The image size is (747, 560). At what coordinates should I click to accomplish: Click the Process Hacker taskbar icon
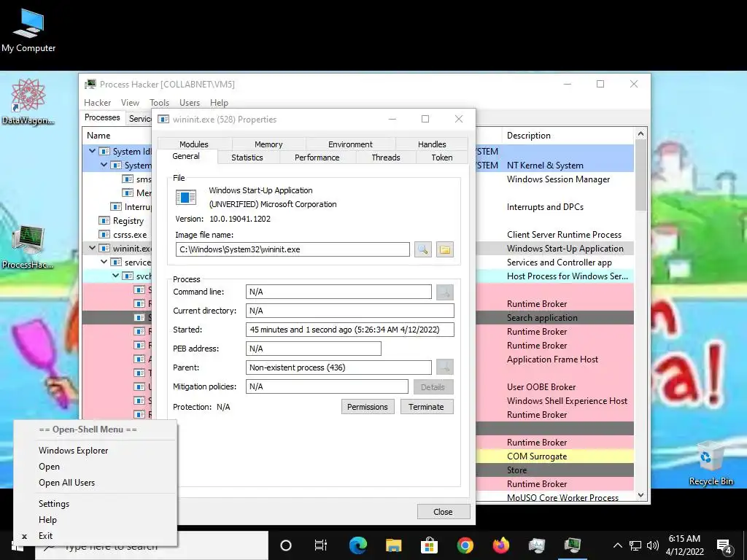tap(572, 545)
